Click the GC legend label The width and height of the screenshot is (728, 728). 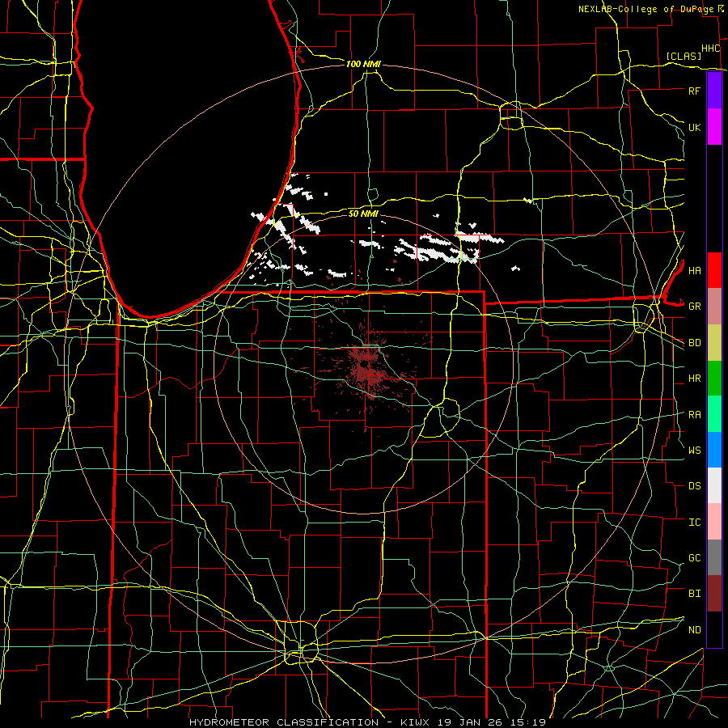tap(694, 558)
